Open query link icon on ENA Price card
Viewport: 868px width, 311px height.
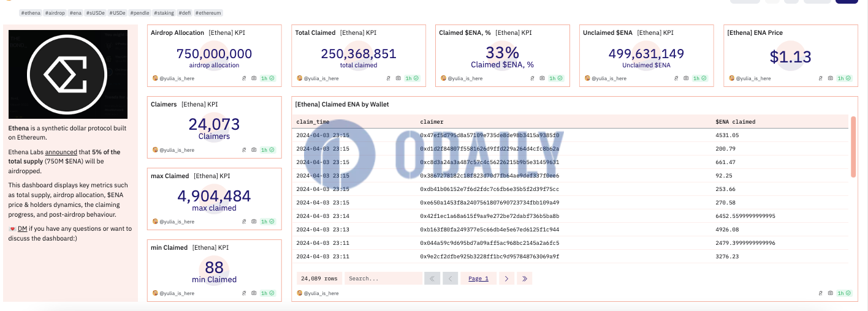[x=821, y=78]
